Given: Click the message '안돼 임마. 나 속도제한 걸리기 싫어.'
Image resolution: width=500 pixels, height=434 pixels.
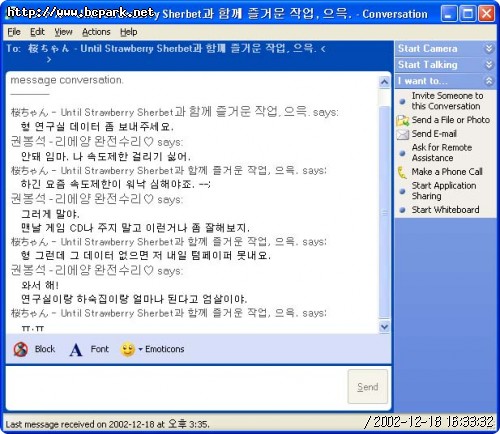Looking at the screenshot, I should (x=106, y=156).
